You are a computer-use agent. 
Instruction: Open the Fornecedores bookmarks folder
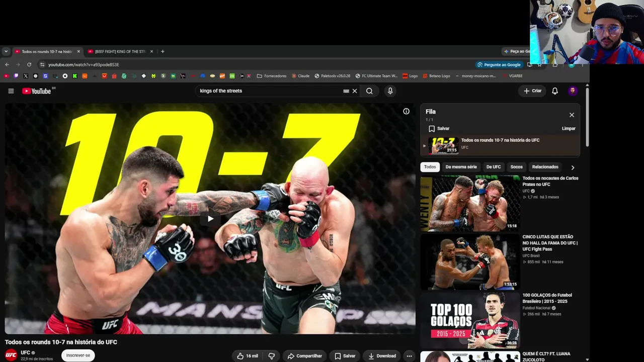[x=272, y=76]
